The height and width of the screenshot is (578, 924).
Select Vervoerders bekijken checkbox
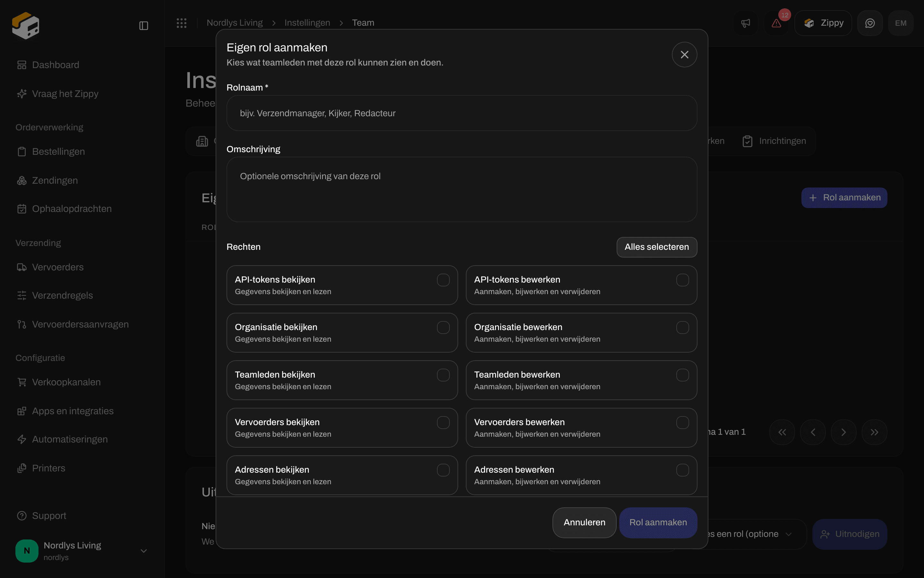[x=443, y=423]
